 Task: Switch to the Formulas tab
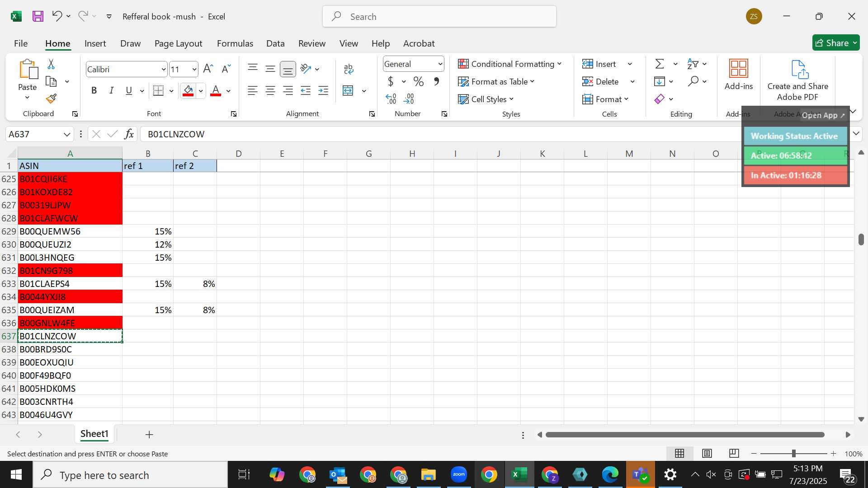pyautogui.click(x=235, y=43)
